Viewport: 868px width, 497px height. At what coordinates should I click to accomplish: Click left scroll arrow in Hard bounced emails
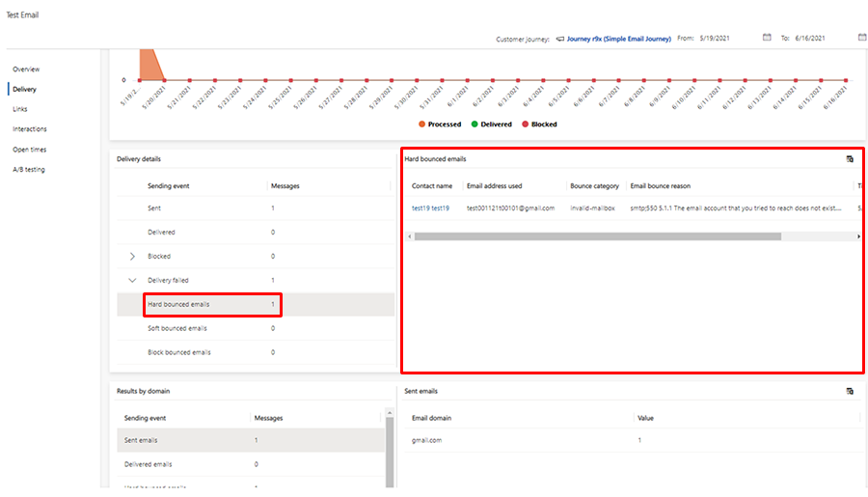(x=410, y=236)
